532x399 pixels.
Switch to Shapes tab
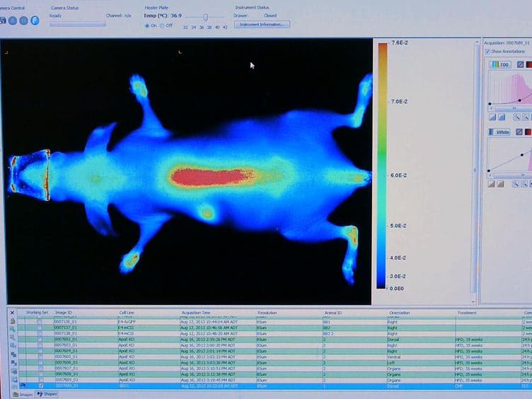coord(47,394)
